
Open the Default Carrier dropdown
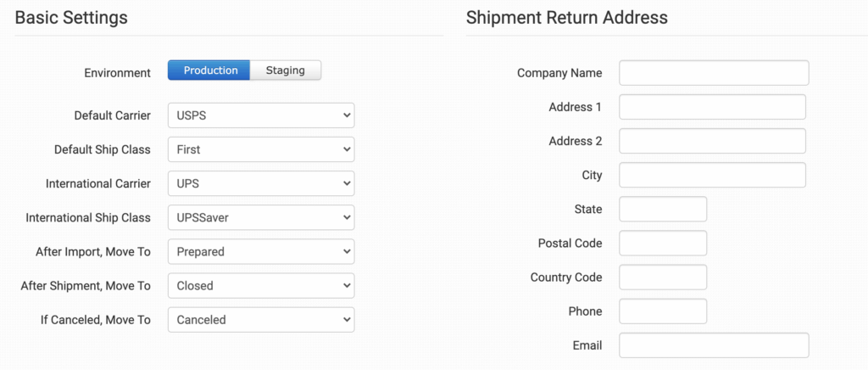click(x=261, y=115)
